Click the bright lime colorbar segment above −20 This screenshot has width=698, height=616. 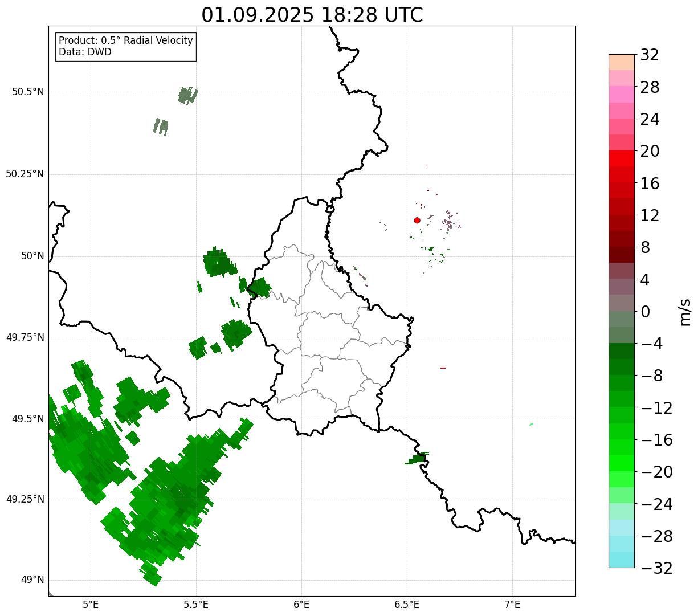pos(622,463)
